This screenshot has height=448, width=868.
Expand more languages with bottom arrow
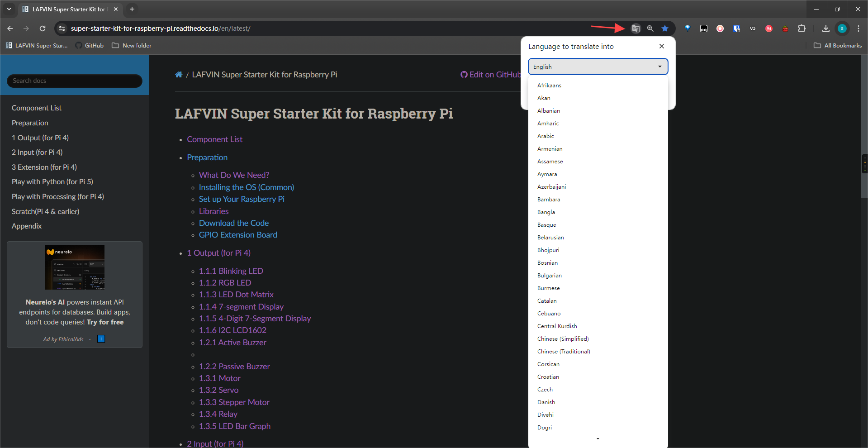598,438
